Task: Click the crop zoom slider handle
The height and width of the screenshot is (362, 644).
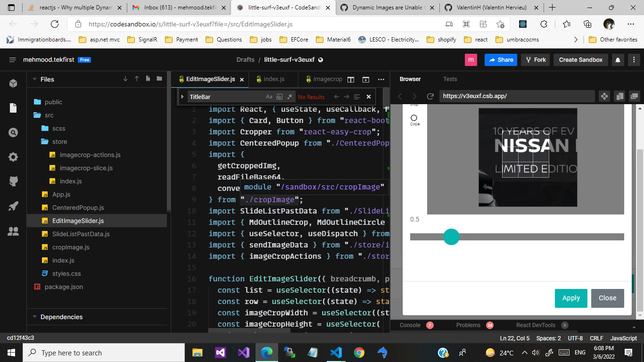Action: click(x=451, y=237)
